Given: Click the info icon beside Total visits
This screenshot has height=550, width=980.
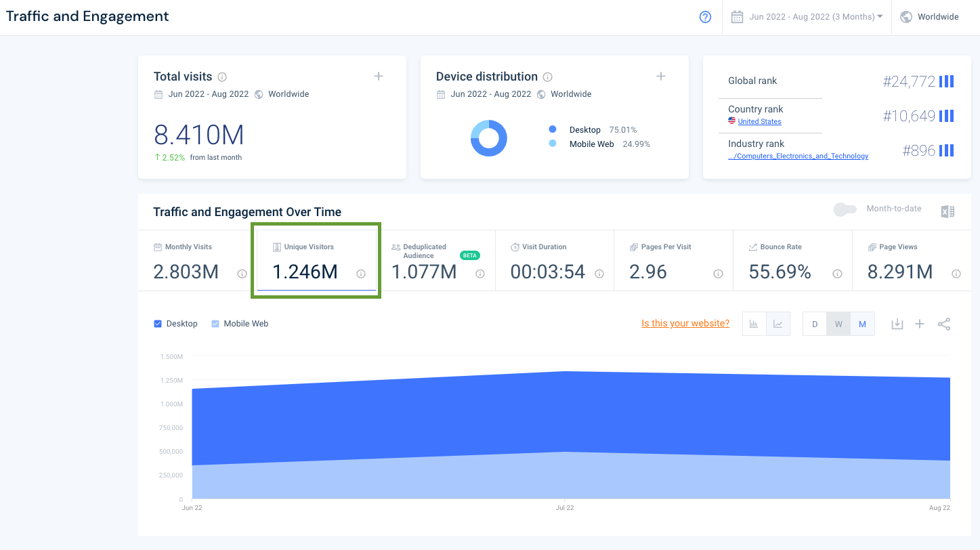Looking at the screenshot, I should (x=222, y=77).
